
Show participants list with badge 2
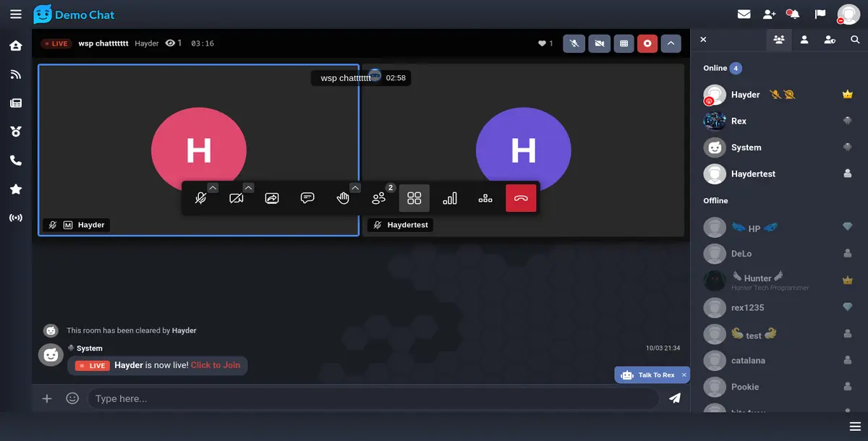pos(378,198)
